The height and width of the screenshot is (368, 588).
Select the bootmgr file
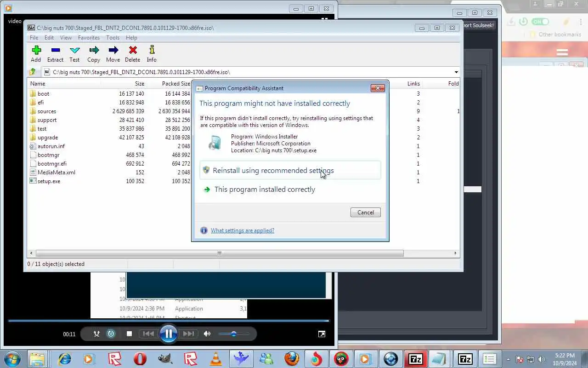[x=48, y=155]
